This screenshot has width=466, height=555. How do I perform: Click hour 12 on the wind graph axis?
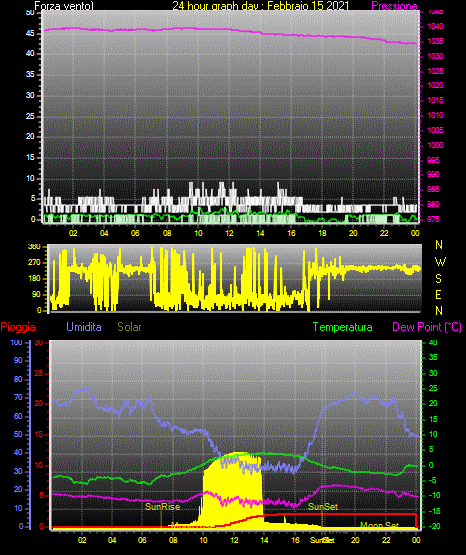[229, 233]
